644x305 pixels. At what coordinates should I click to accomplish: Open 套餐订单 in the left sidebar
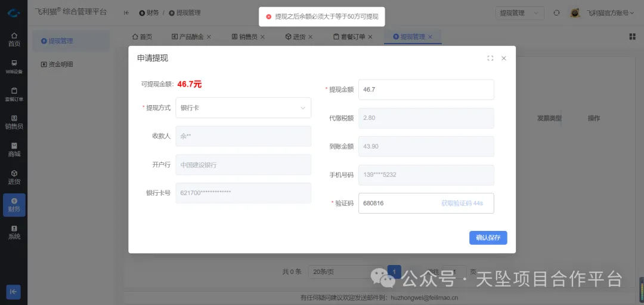coord(14,94)
